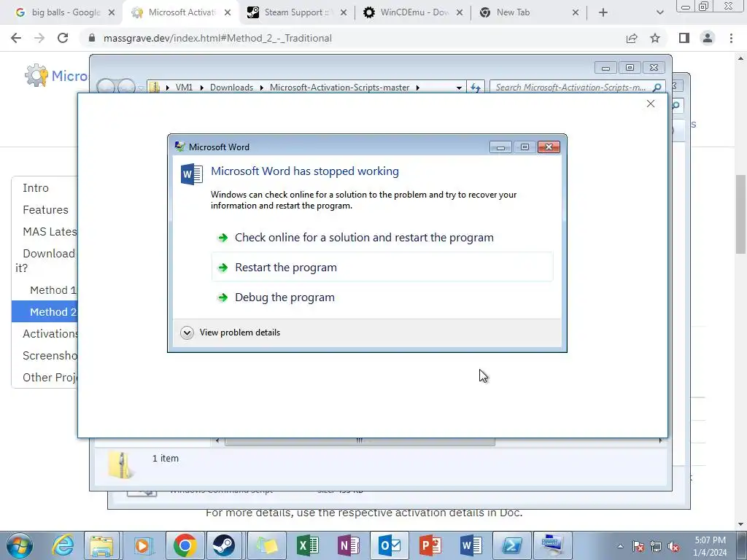Click the Microsoft Activation Scripts logo

tap(36, 75)
